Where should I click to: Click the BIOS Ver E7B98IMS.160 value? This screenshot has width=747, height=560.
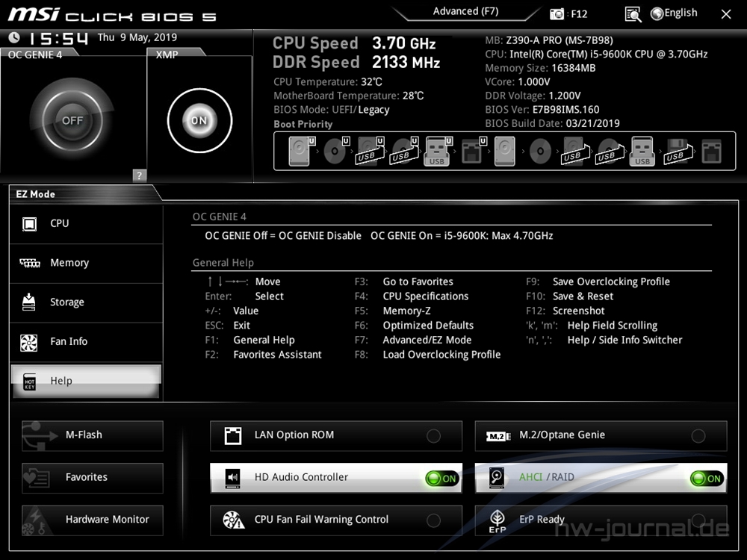pos(565,110)
